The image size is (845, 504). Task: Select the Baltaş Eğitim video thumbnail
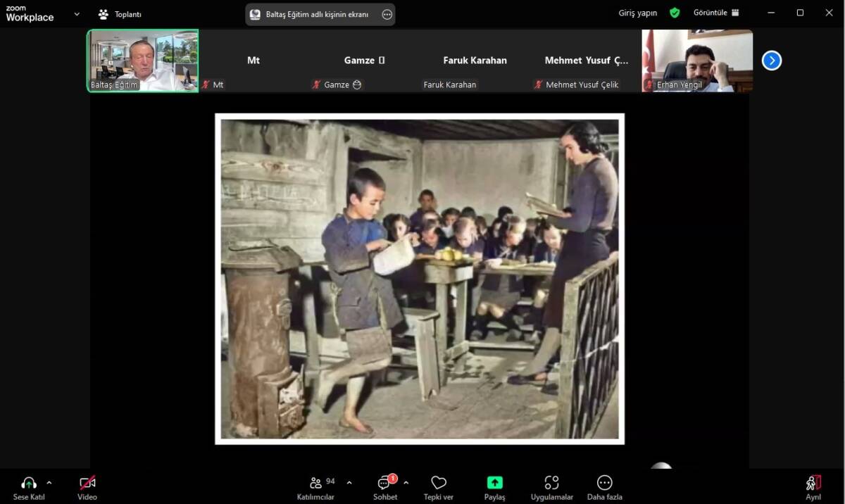(143, 61)
